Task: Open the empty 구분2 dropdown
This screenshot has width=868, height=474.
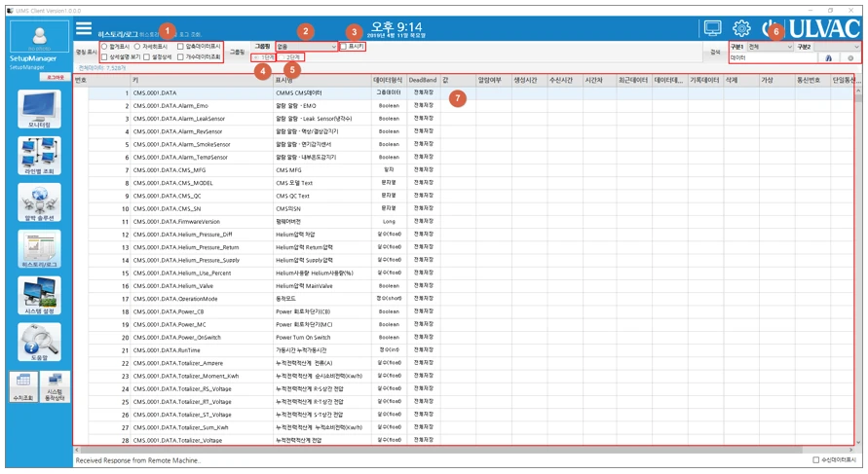Action: coord(837,47)
